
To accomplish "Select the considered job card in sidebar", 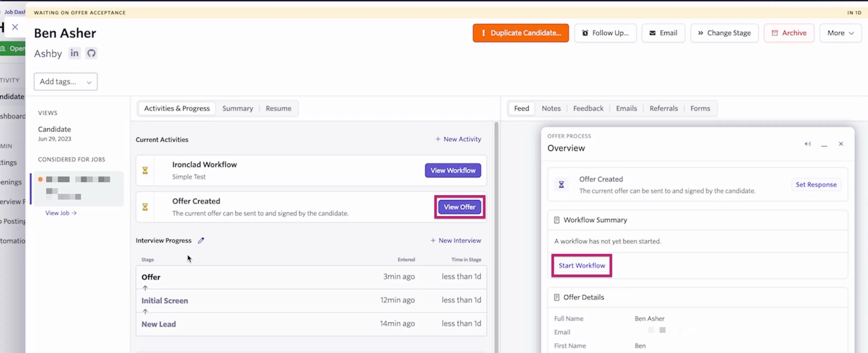I will click(x=79, y=188).
